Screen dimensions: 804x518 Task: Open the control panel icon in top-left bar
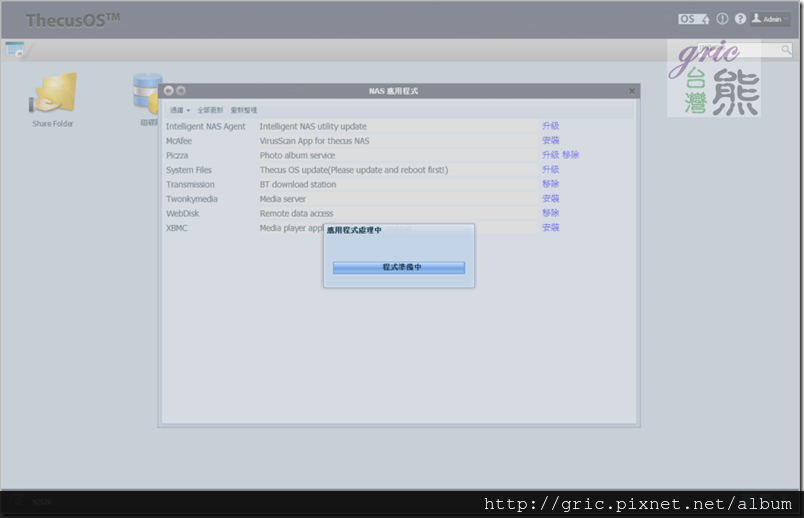[x=15, y=50]
